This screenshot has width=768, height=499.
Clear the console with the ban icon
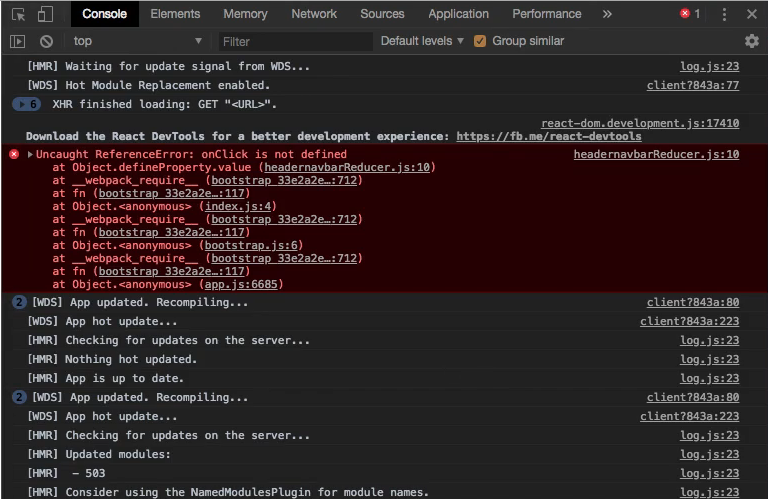[x=47, y=42]
